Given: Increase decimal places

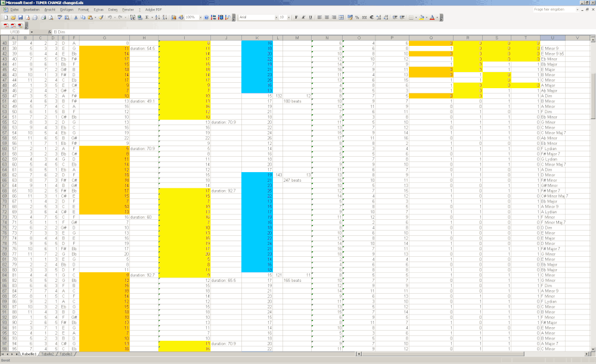Looking at the screenshot, I should pyautogui.click(x=378, y=17).
